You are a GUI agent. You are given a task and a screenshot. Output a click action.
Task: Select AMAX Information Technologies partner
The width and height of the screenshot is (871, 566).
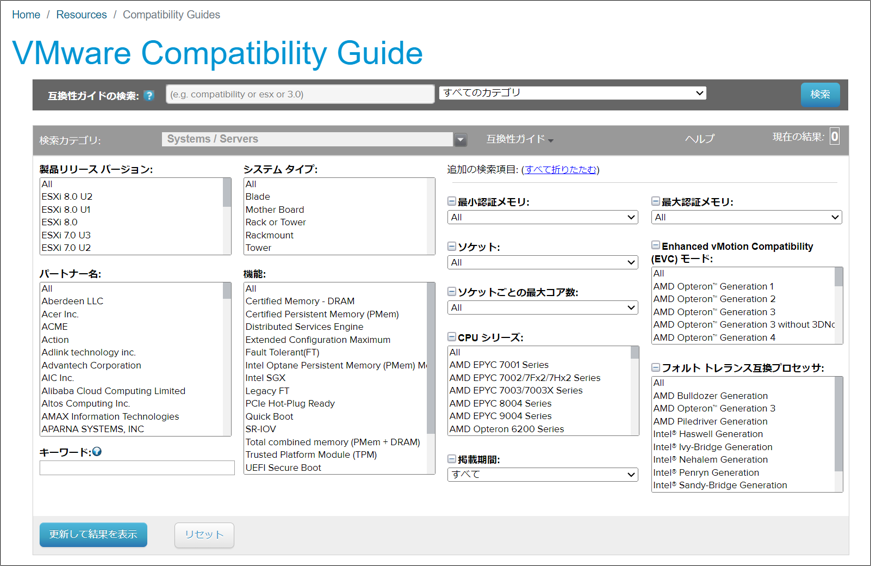click(110, 417)
